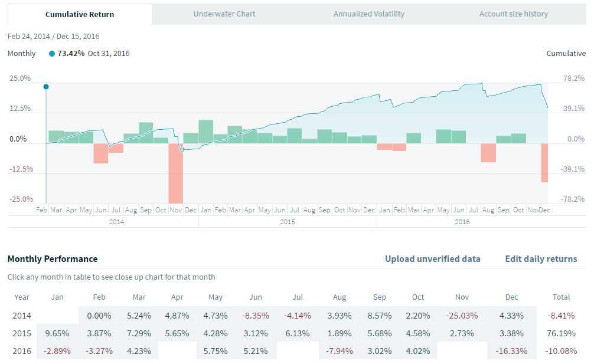Click the Upload unverified data link
Screen dimensions: 594x364
pyautogui.click(x=432, y=259)
